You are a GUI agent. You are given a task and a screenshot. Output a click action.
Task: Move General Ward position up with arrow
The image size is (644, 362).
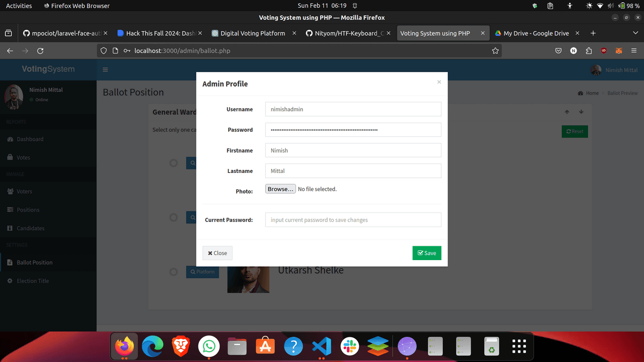(567, 112)
